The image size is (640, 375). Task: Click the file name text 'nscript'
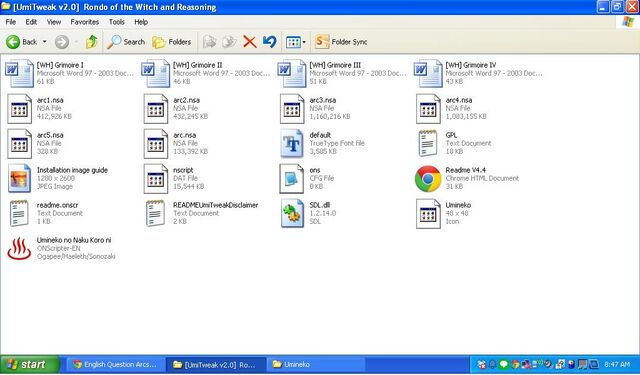click(x=183, y=170)
